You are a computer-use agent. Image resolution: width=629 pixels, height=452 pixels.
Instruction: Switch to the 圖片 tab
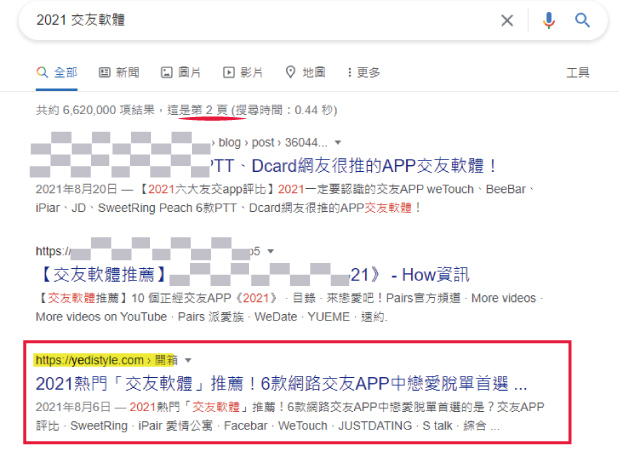(x=181, y=73)
